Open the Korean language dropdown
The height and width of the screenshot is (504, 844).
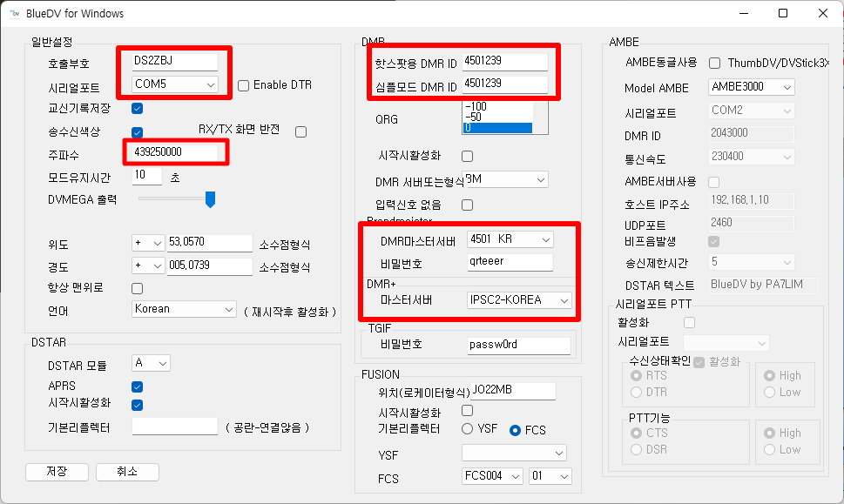pyautogui.click(x=184, y=309)
